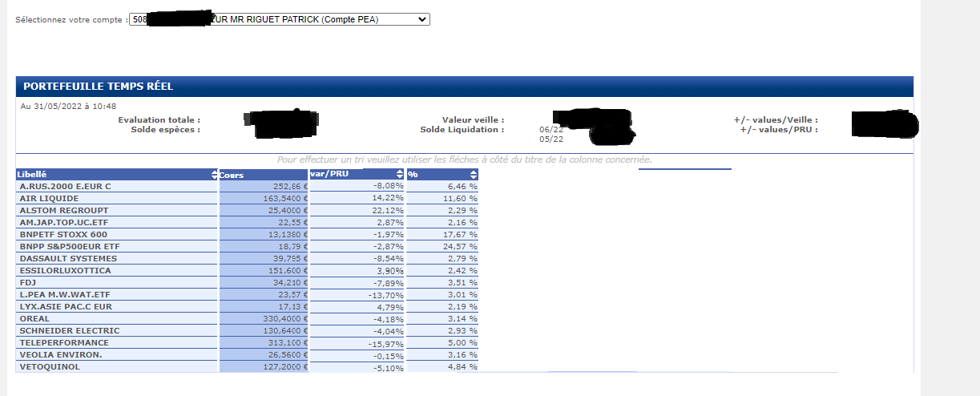This screenshot has height=396, width=980.
Task: Click the +/- values/PRU label
Action: (779, 129)
